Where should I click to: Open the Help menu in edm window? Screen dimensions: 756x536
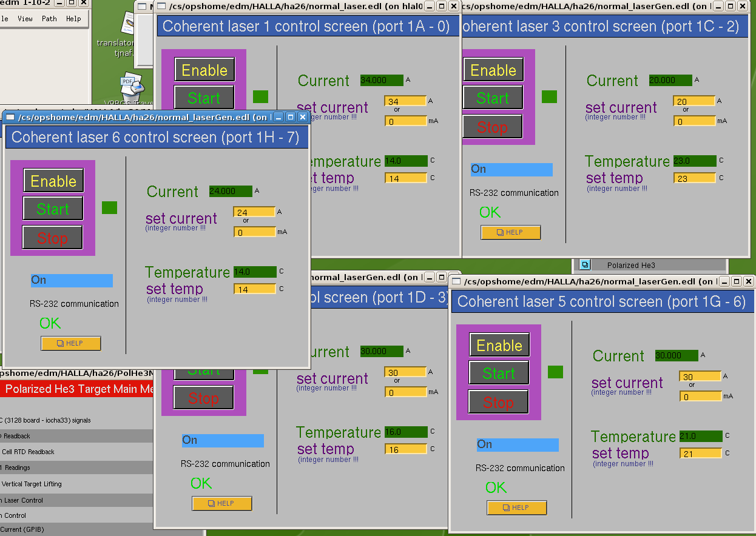coord(73,19)
